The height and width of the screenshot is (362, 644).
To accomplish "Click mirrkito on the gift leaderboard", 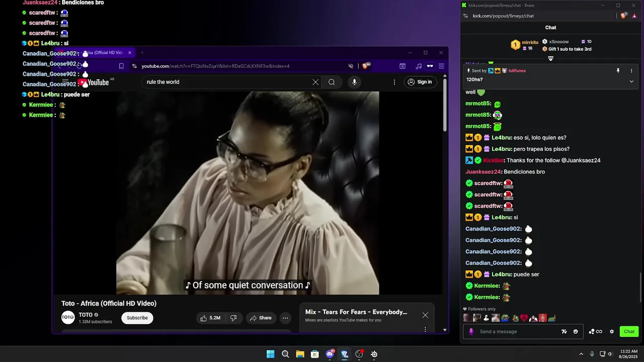I will (x=530, y=42).
